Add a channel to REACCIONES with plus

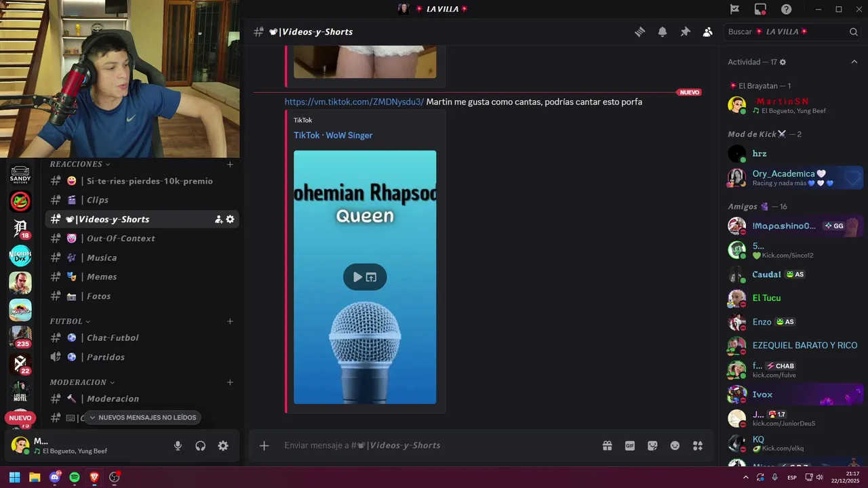tap(230, 164)
